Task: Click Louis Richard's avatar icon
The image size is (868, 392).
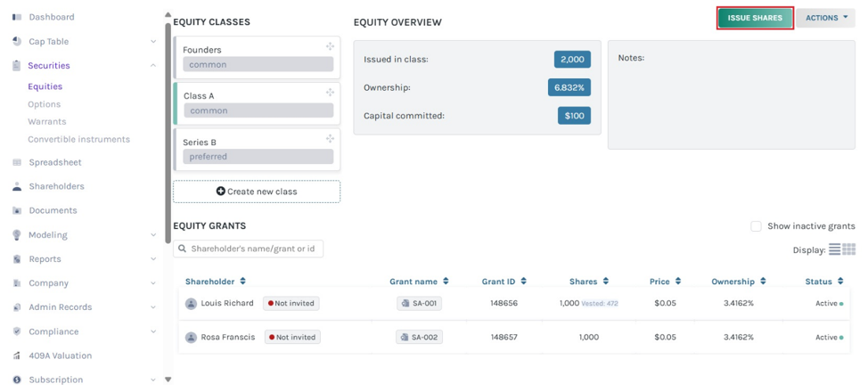Action: [191, 304]
